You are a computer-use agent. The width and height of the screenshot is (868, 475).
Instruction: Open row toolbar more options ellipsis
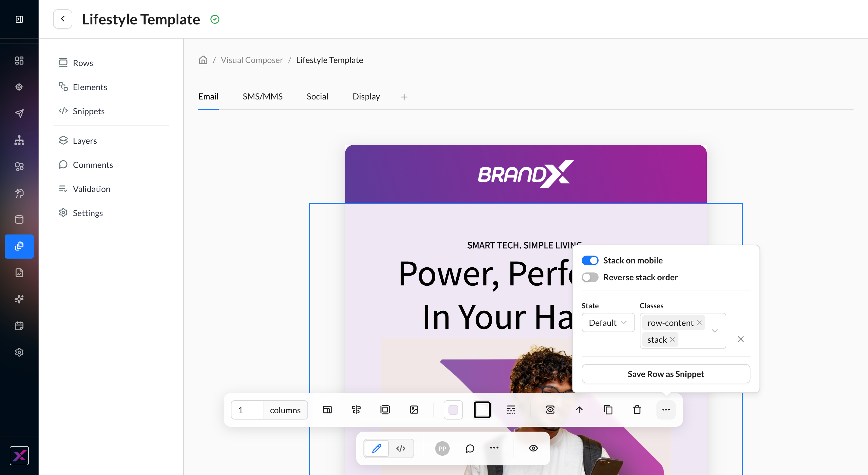click(x=666, y=410)
